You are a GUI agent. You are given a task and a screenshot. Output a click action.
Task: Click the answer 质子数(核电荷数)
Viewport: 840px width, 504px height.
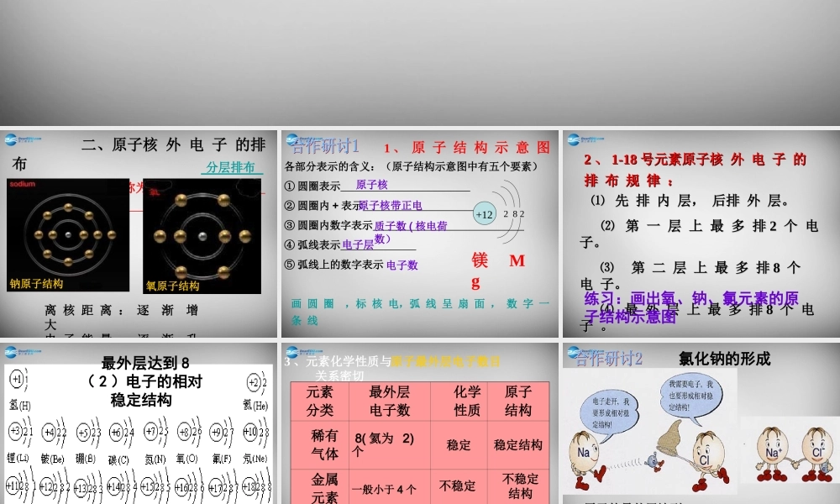click(x=411, y=232)
